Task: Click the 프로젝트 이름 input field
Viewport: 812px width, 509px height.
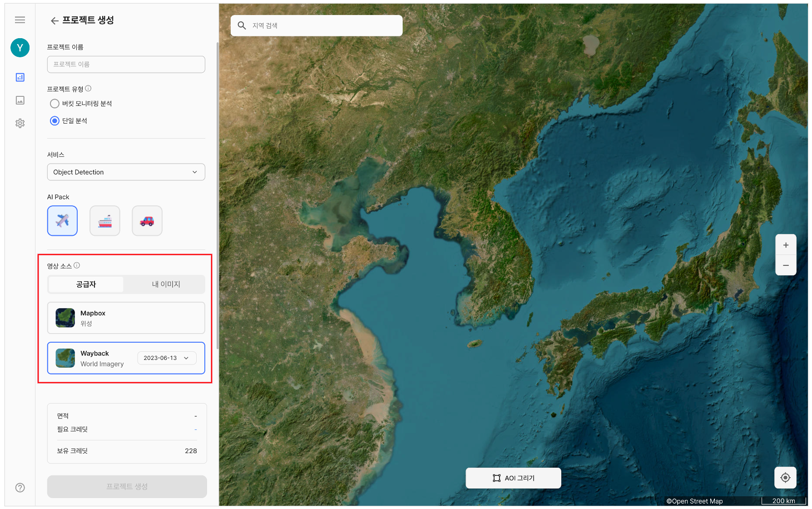Action: click(126, 65)
